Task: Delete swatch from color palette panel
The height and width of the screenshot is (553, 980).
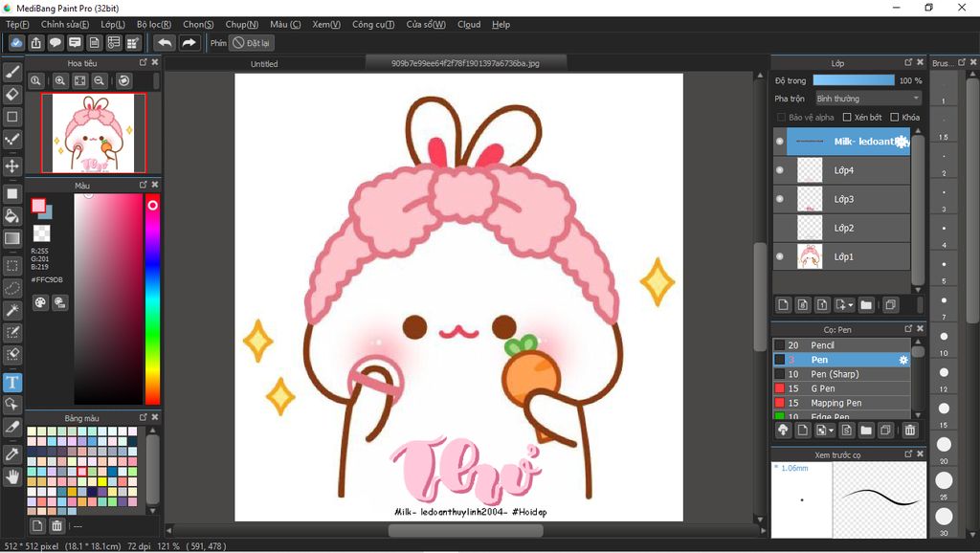Action: [56, 525]
